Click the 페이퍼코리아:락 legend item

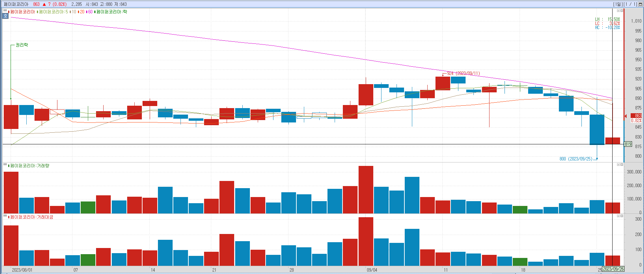click(x=111, y=12)
